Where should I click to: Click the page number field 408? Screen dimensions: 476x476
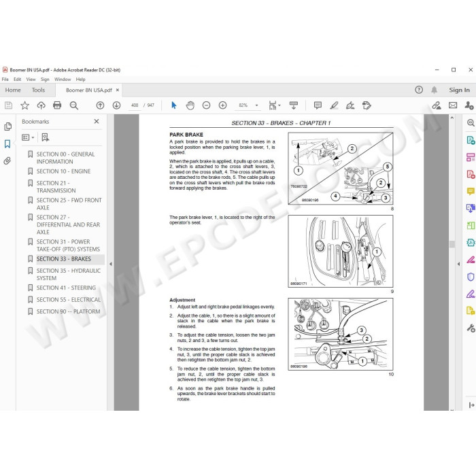click(135, 105)
